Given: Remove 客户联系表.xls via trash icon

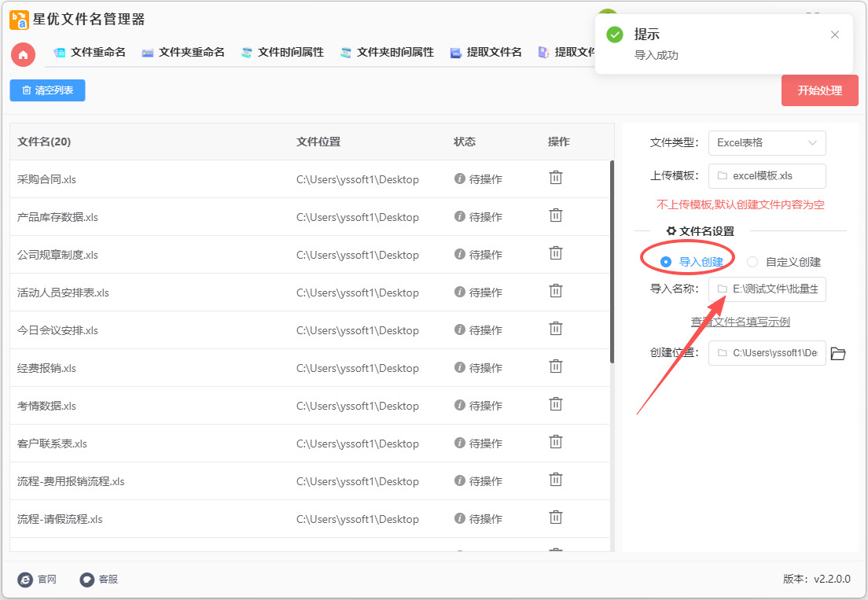Looking at the screenshot, I should click(555, 442).
